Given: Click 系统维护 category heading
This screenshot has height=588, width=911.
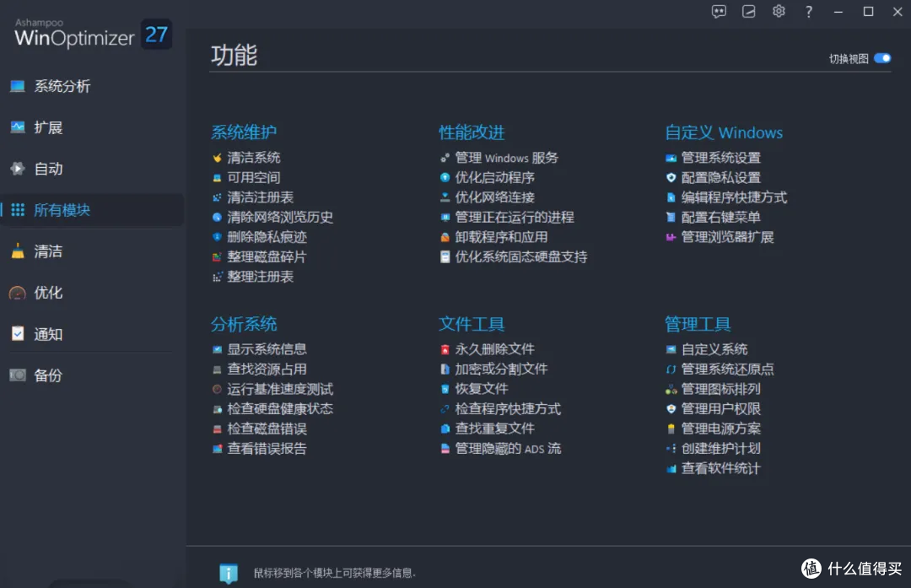Looking at the screenshot, I should [x=244, y=132].
